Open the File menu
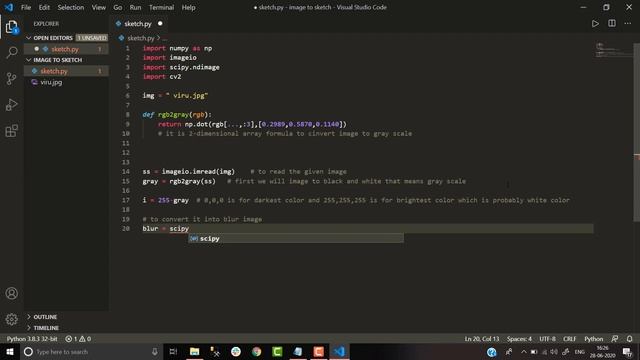 pos(26,7)
